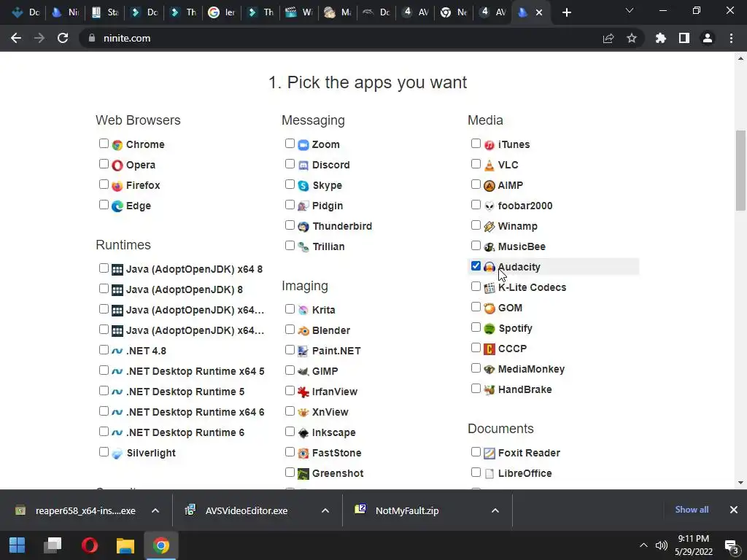
Task: Click the Thunderbird icon under Messaging
Action: click(303, 227)
